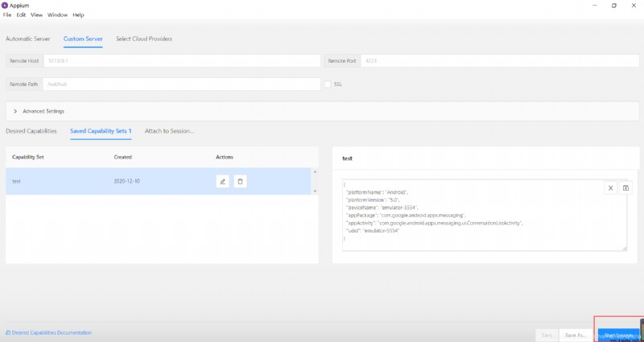Click the capability list scrollbar down arrow
The image size is (644, 342).
point(315,192)
